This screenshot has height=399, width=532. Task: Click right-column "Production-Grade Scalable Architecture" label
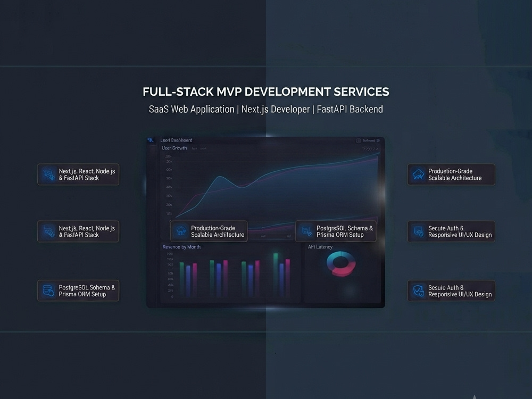click(x=455, y=174)
